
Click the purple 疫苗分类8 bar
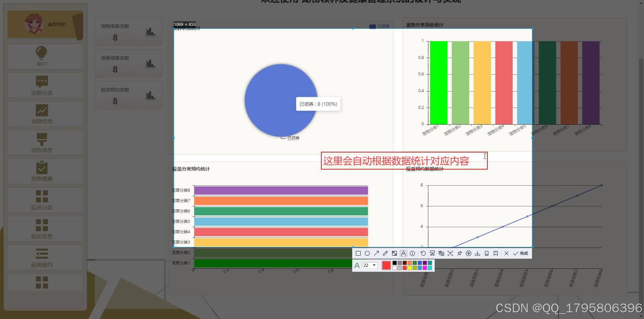(281, 190)
